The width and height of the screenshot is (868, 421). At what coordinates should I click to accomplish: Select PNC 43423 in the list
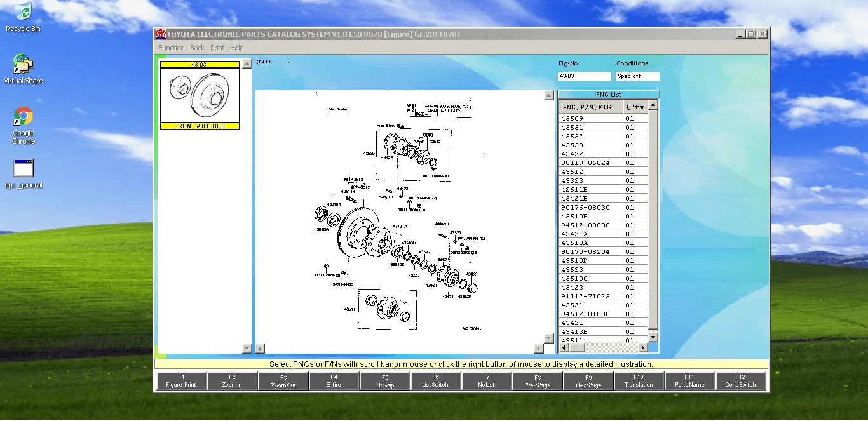pos(591,287)
